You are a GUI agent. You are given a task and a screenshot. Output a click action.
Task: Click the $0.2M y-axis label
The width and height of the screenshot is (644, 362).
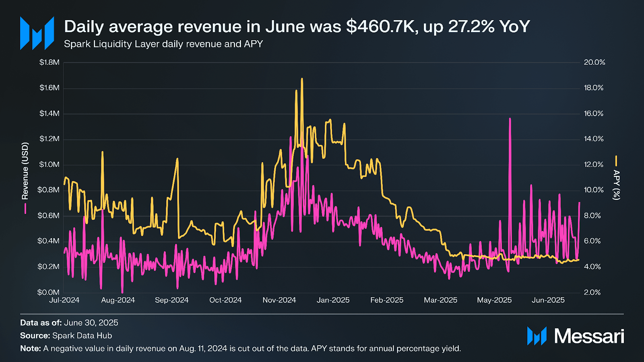[49, 267]
